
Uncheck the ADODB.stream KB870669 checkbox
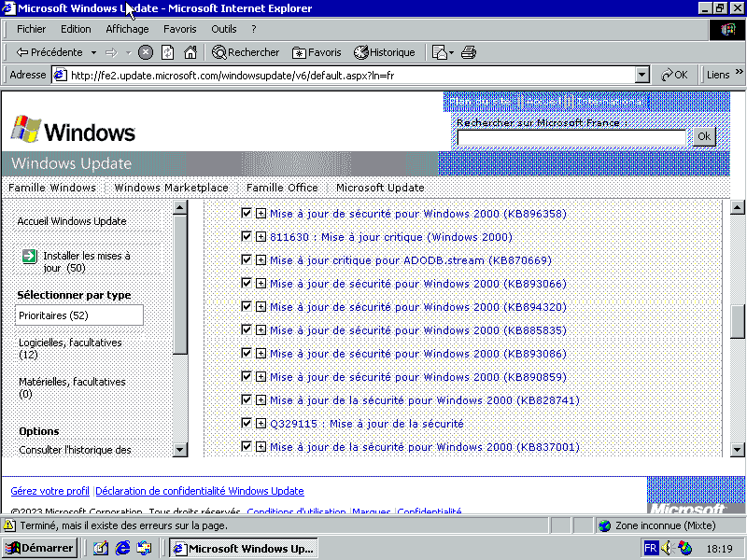tap(247, 259)
